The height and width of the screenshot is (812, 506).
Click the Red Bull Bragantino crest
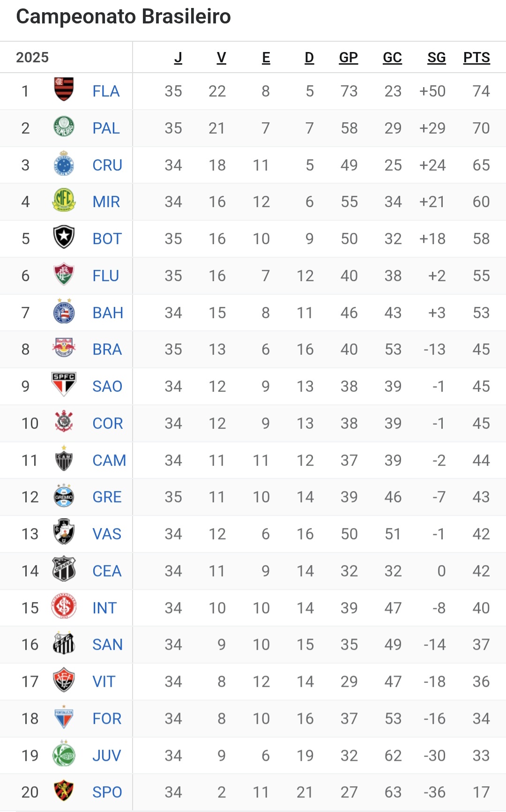coord(64,348)
